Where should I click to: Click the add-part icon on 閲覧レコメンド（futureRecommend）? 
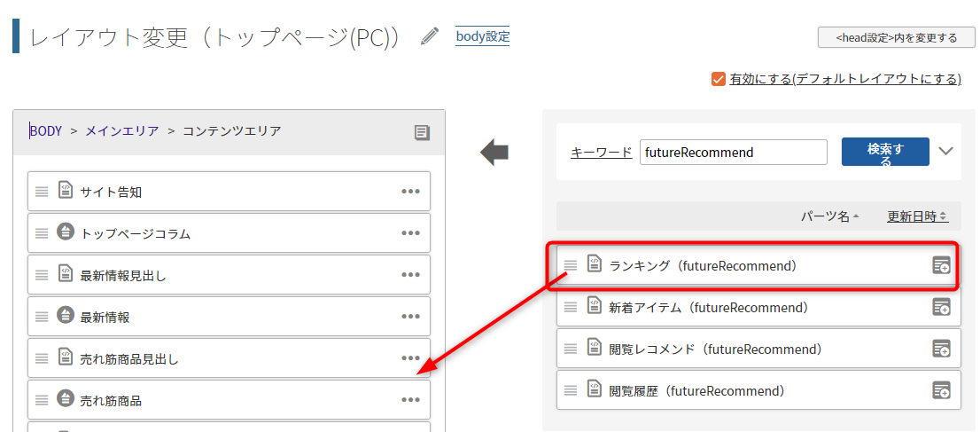tap(941, 348)
